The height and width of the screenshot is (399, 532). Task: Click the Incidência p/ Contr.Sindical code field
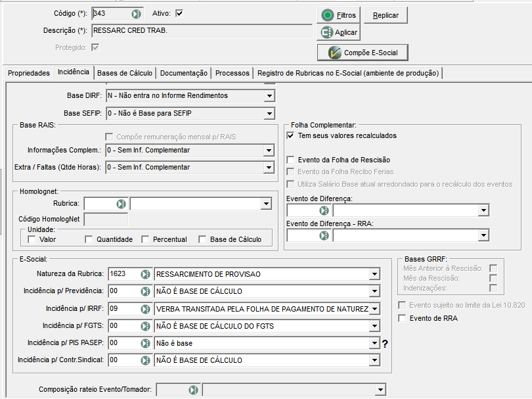click(125, 360)
